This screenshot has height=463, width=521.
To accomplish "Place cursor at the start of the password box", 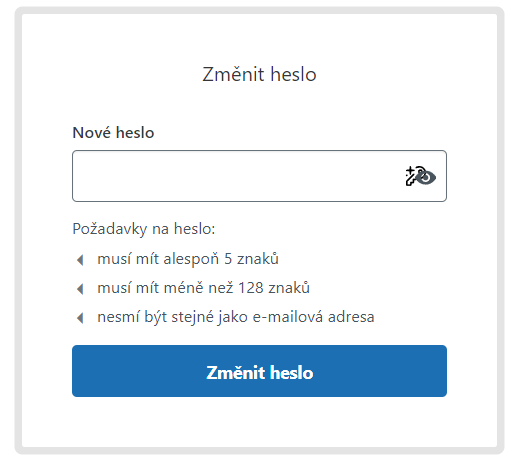I will 80,176.
